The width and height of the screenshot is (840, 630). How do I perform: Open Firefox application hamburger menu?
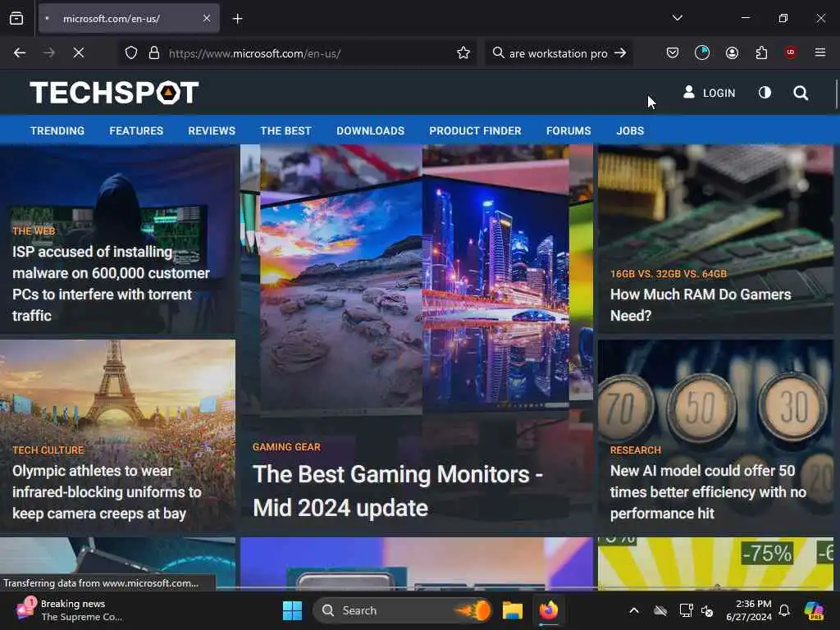click(x=820, y=52)
